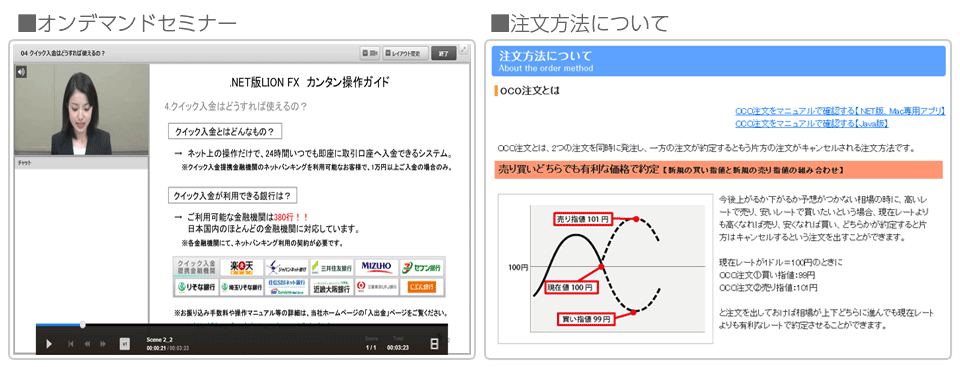Fast-forward the seminar video
960x367 pixels.
coord(103,344)
